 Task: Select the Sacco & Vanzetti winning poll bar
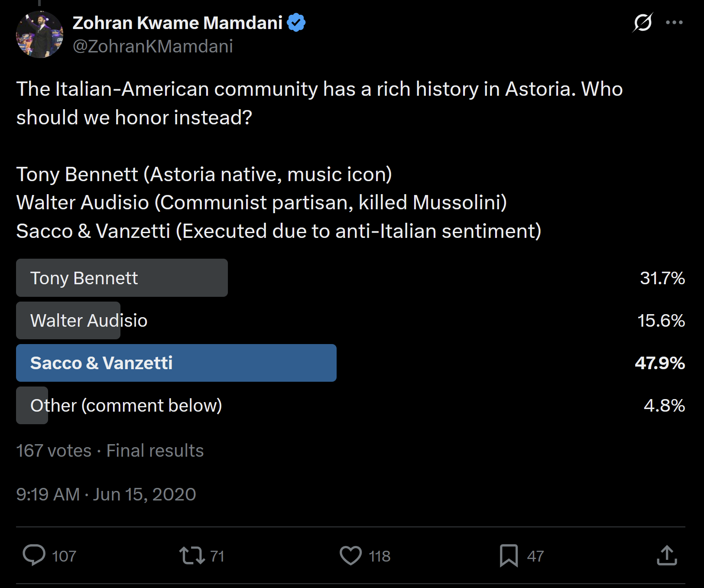(176, 363)
